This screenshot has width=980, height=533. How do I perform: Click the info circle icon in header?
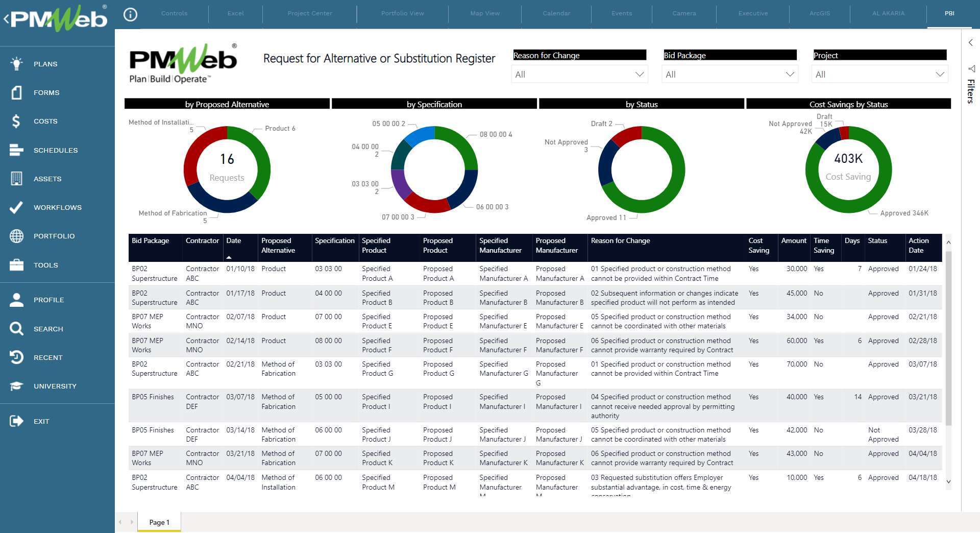tap(131, 14)
